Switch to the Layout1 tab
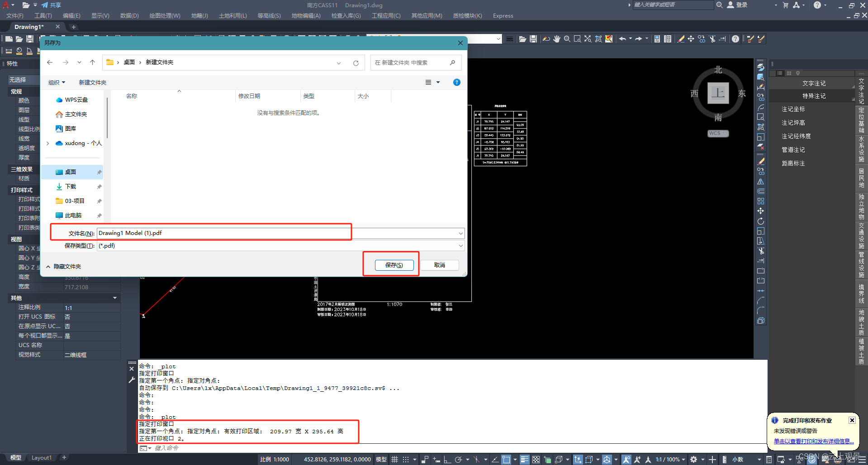Image resolution: width=868 pixels, height=465 pixels. 41,458
